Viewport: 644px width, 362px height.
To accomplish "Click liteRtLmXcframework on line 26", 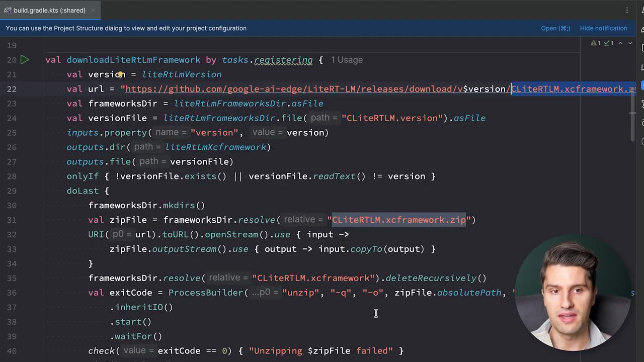I will coord(215,147).
